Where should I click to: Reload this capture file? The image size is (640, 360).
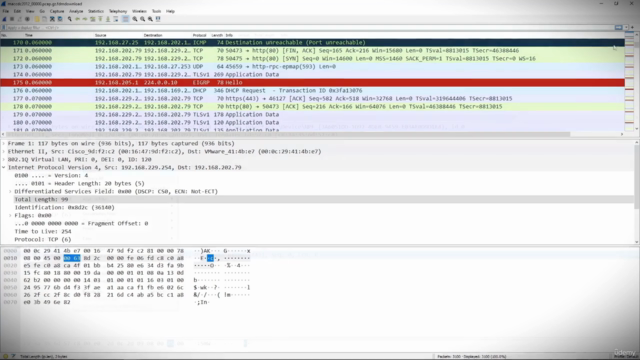click(60, 19)
